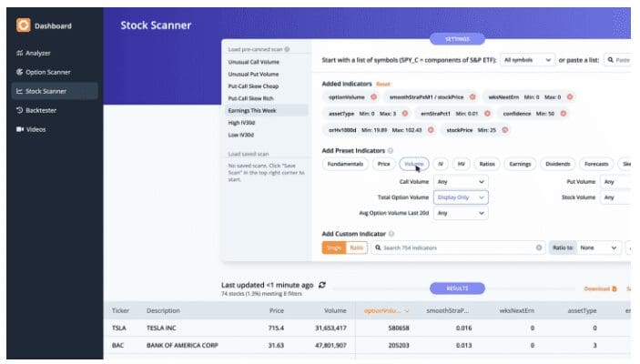Open the Backtester from sidebar
This screenshot has width=640, height=364.
(44, 110)
